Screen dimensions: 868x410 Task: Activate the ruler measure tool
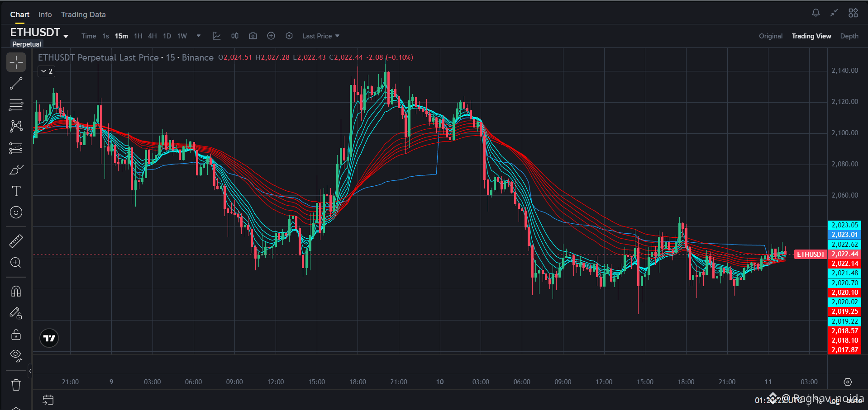[x=16, y=241]
